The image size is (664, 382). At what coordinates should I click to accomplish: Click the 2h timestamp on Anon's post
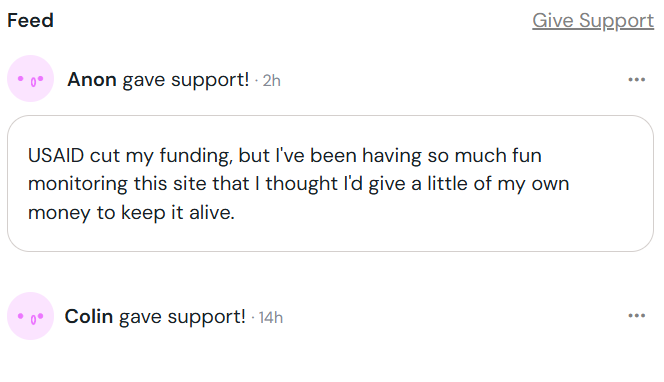tap(271, 80)
